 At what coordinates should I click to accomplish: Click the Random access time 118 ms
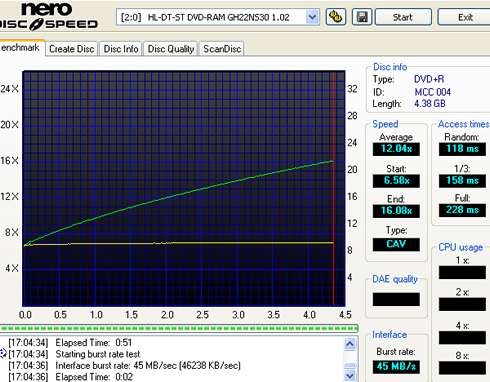click(462, 149)
